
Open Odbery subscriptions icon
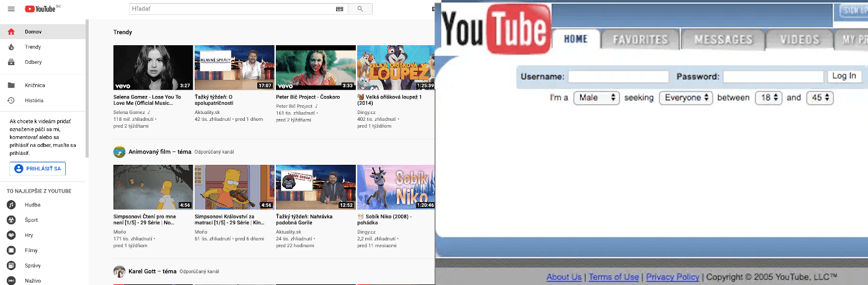coord(11,62)
